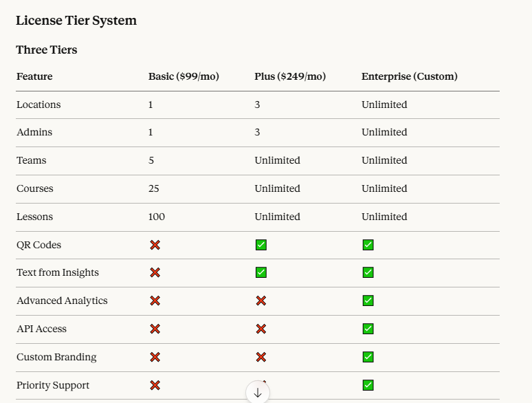Click red X for Text from Insights Basic
The image size is (532, 403).
pyautogui.click(x=155, y=272)
